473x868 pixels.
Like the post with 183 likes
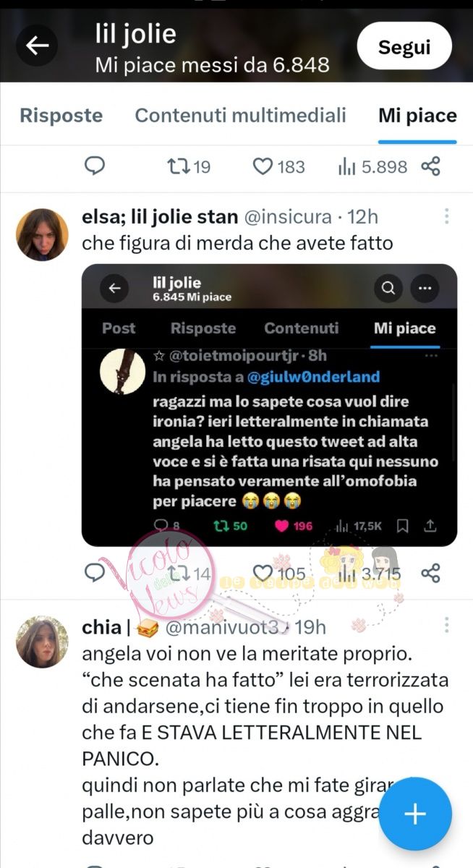pyautogui.click(x=278, y=167)
